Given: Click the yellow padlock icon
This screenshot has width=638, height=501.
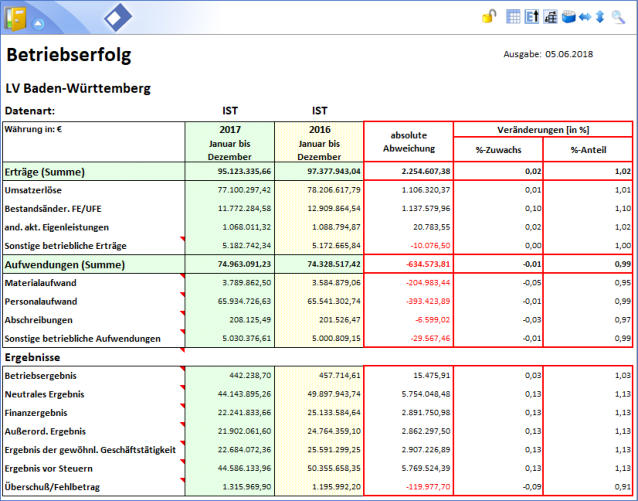Looking at the screenshot, I should [x=488, y=16].
